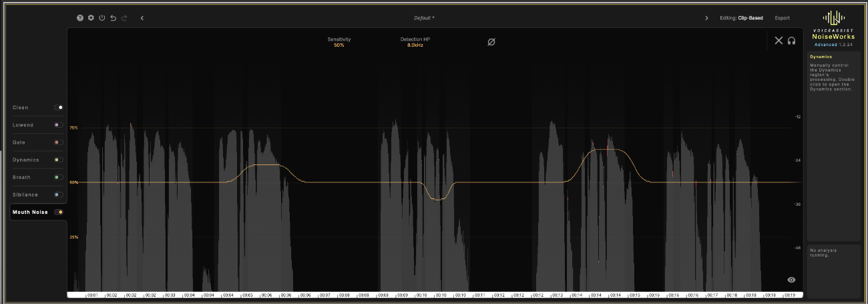Click the orange curve's raised plateau near 00:05
This screenshot has height=304, width=868.
click(x=267, y=164)
